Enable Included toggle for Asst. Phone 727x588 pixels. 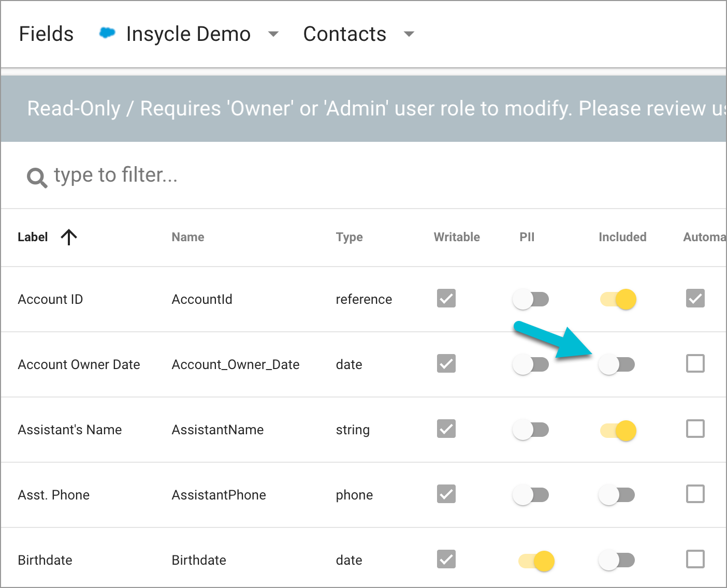[x=617, y=495]
